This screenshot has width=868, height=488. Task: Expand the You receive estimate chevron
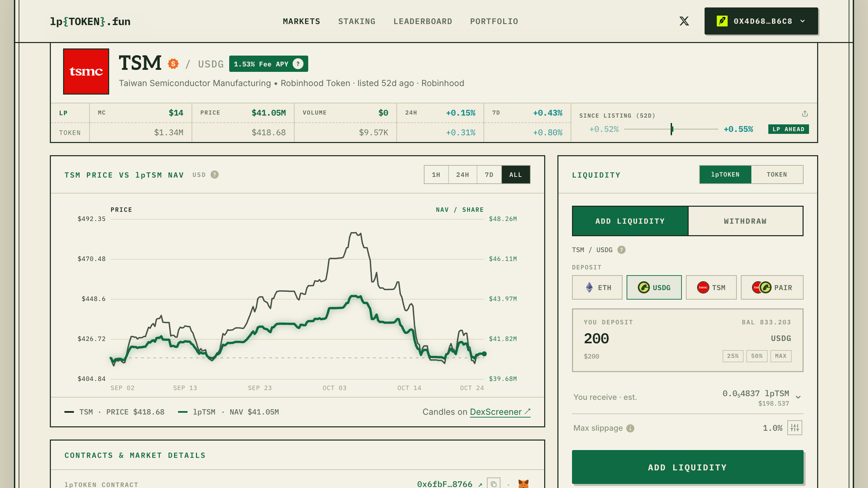point(798,397)
